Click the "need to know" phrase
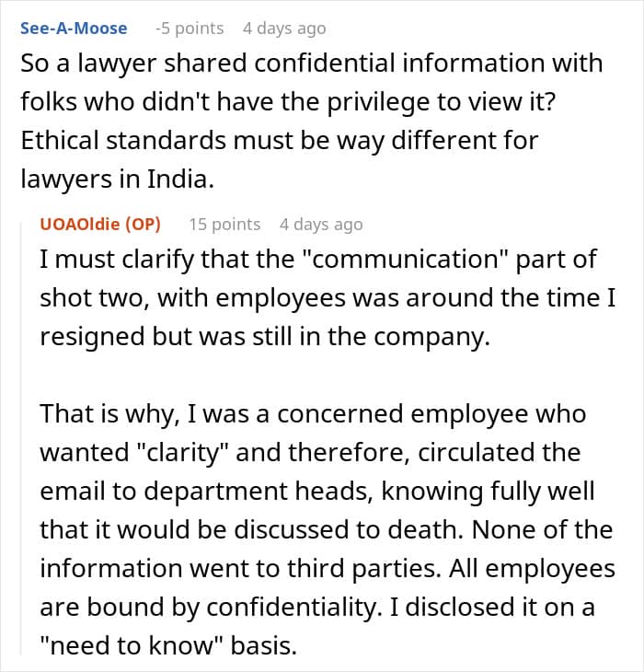The width and height of the screenshot is (644, 672). (132, 646)
